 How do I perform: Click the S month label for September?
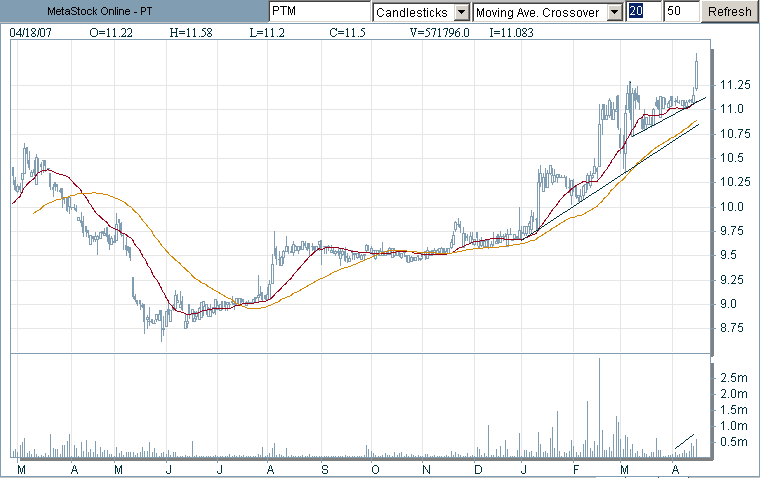pyautogui.click(x=324, y=470)
